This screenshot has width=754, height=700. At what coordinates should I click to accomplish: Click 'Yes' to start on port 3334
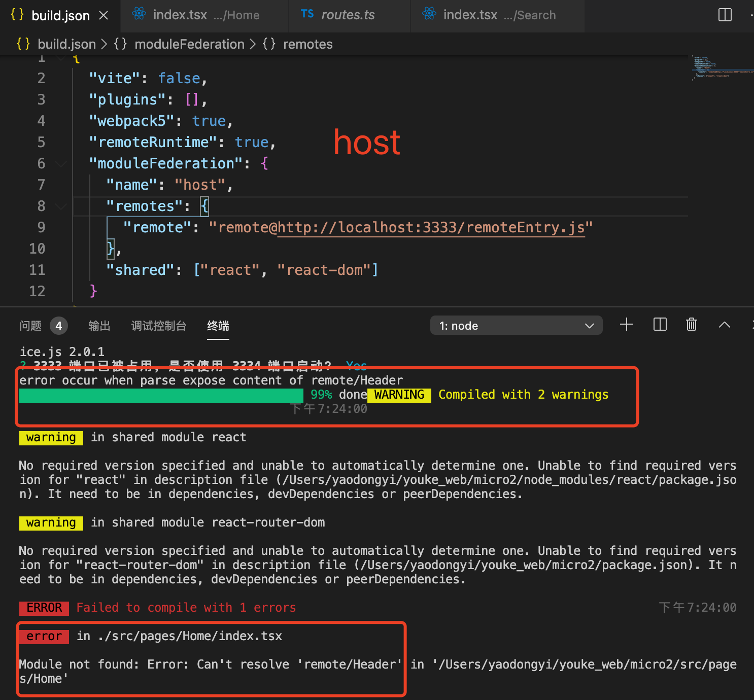(356, 365)
